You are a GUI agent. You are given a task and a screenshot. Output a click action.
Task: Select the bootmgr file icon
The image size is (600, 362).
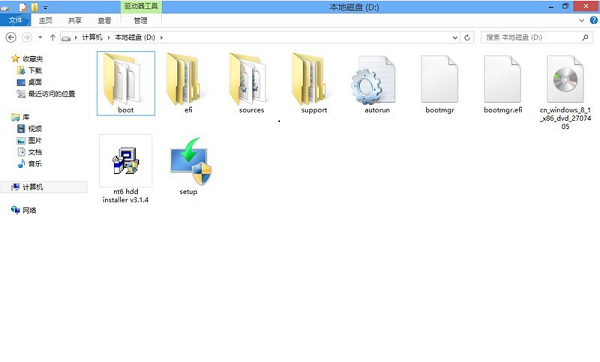[439, 79]
